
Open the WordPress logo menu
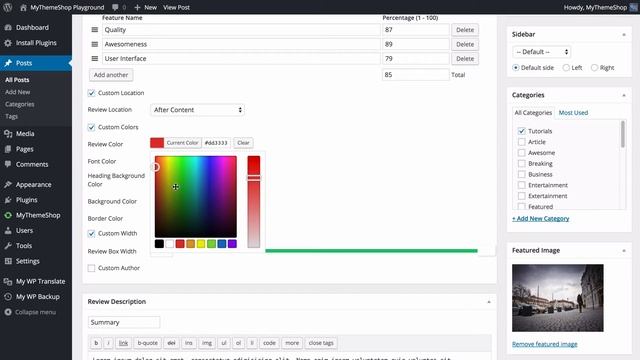pos(8,7)
